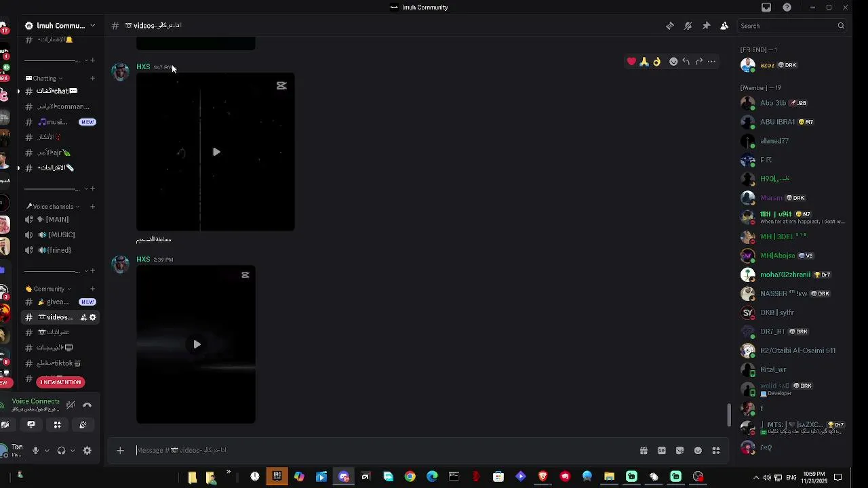Join the {frined} voice channel

[61, 250]
